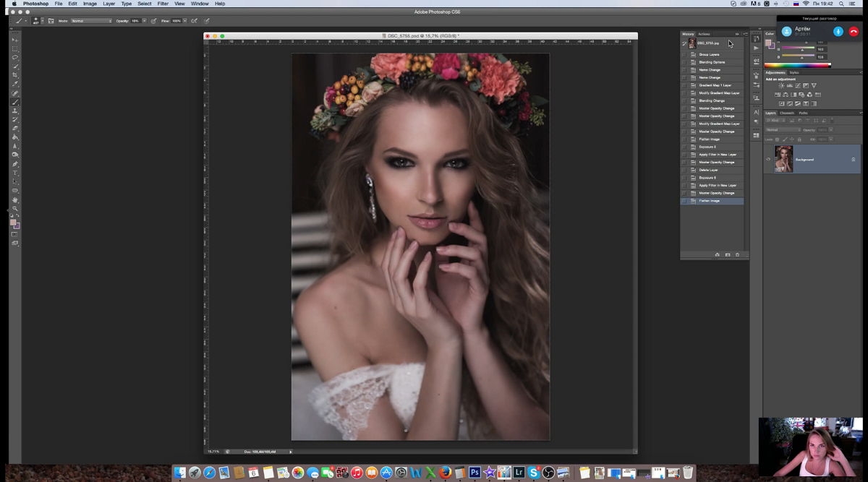Select the Background layer thumbnail
The image size is (868, 482).
coord(783,159)
